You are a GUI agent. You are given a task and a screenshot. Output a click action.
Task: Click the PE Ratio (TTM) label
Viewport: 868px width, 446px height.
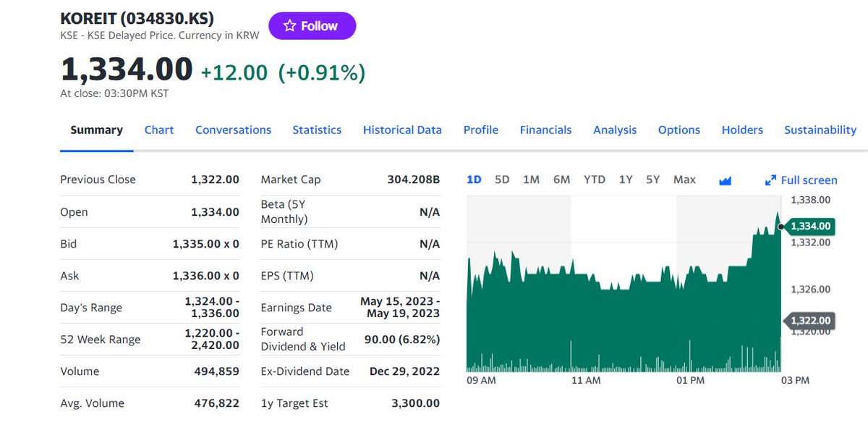click(299, 244)
